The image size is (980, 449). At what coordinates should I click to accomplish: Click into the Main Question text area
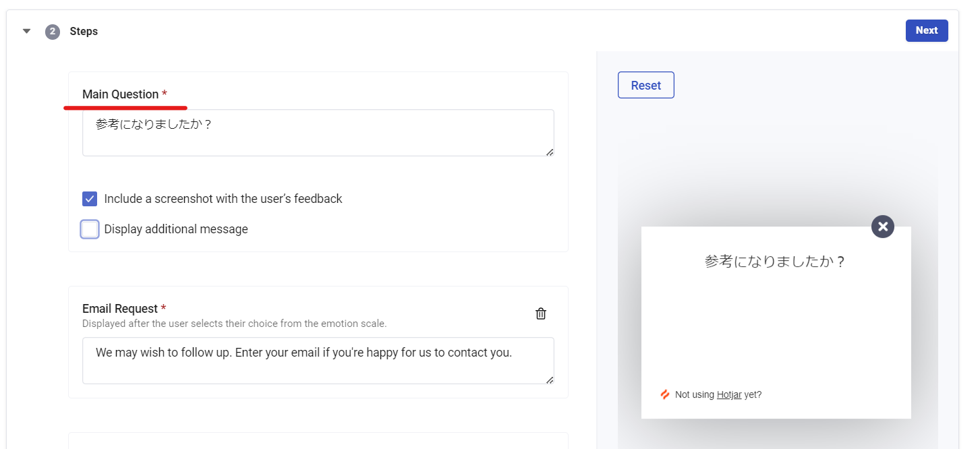(x=317, y=133)
